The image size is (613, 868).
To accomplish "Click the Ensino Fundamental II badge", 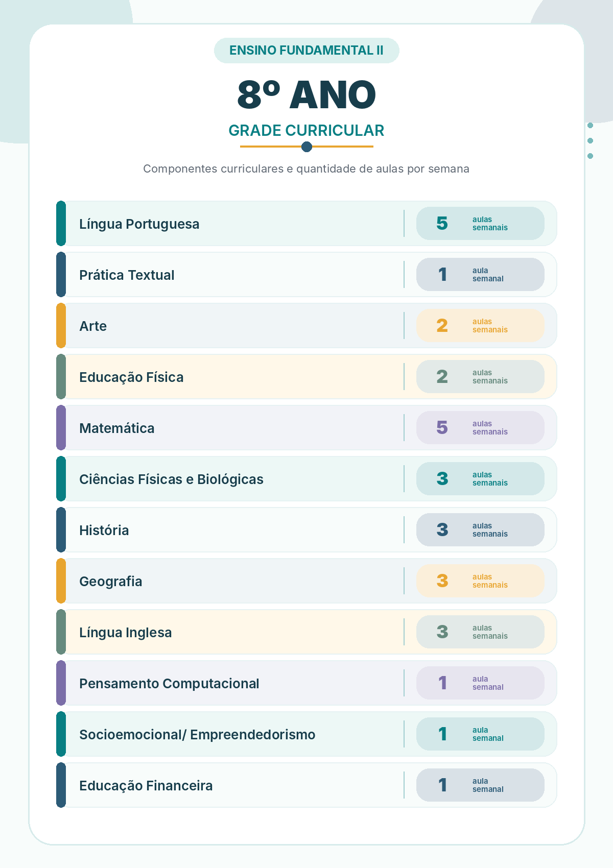I will [x=306, y=51].
